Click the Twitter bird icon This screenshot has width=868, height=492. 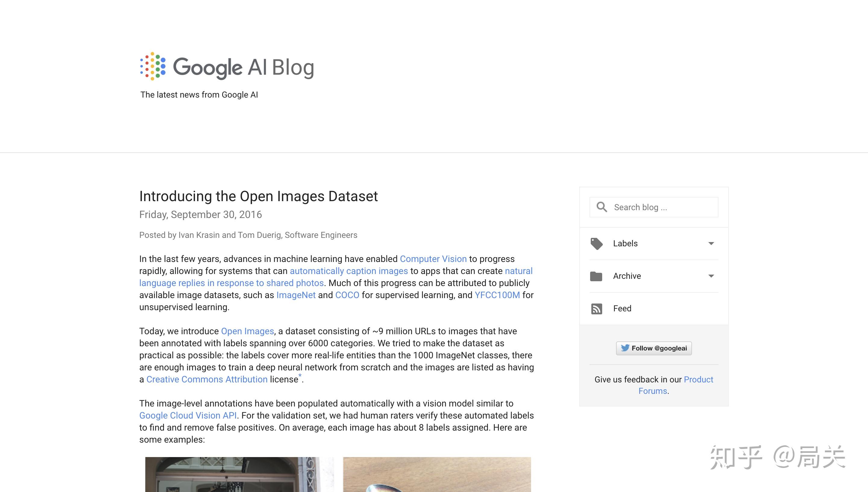coord(625,348)
